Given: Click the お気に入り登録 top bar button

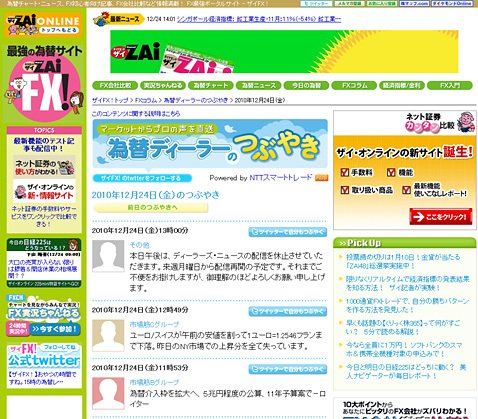Looking at the screenshot, I should click(382, 3).
